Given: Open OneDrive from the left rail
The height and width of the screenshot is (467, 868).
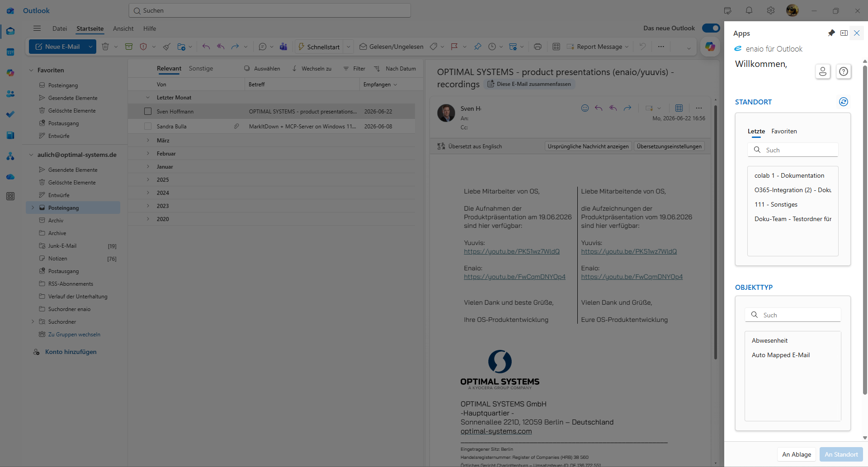Looking at the screenshot, I should click(x=10, y=177).
